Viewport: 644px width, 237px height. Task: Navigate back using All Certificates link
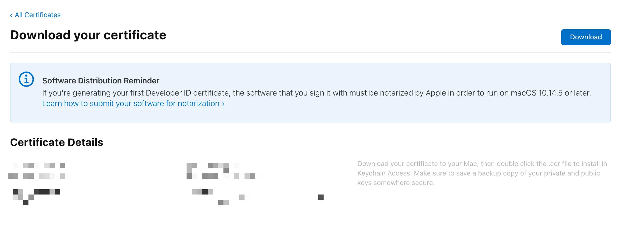(x=38, y=15)
